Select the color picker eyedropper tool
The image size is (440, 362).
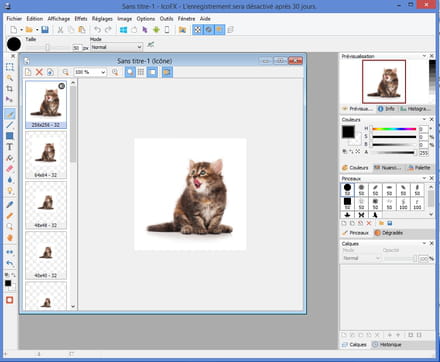click(x=10, y=204)
